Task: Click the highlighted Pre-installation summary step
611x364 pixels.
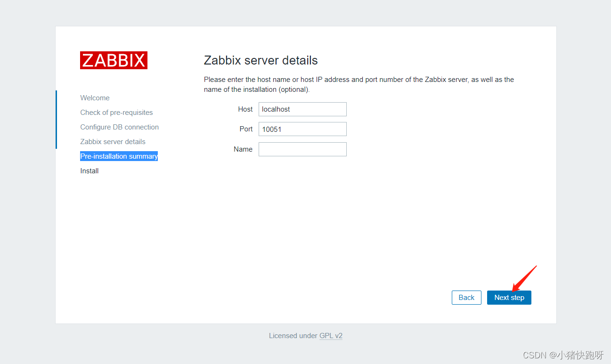Action: [119, 156]
